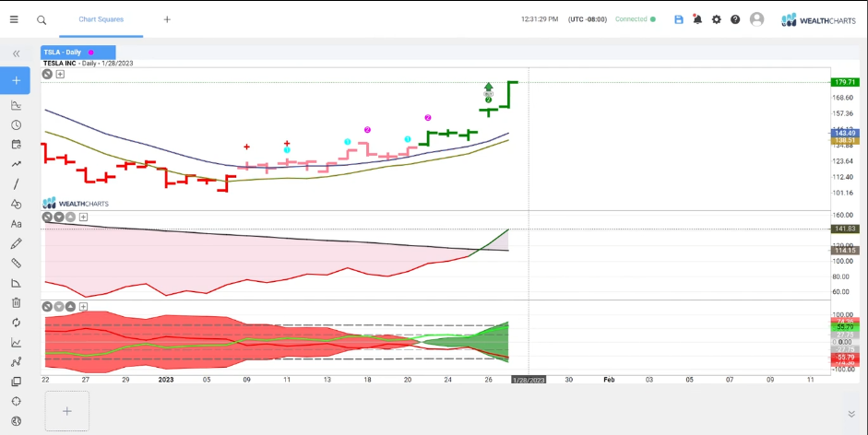Select the Aa text annotation tool
This screenshot has height=435, width=868.
[16, 224]
